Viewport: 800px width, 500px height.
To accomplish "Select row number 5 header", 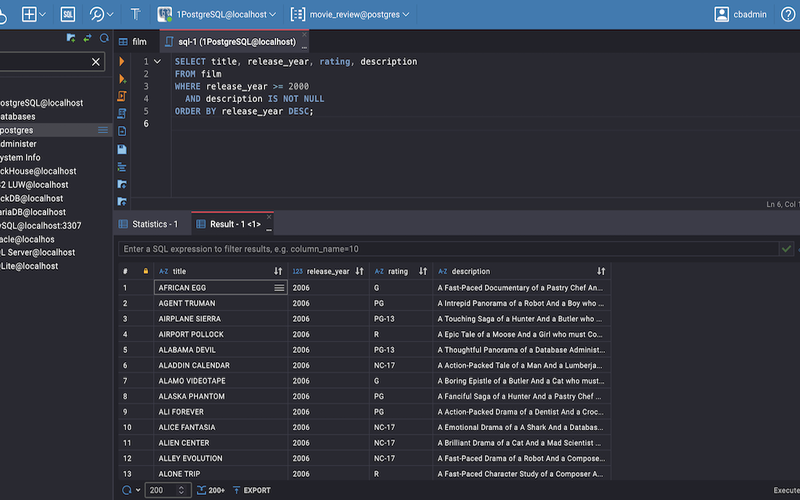I will [126, 350].
